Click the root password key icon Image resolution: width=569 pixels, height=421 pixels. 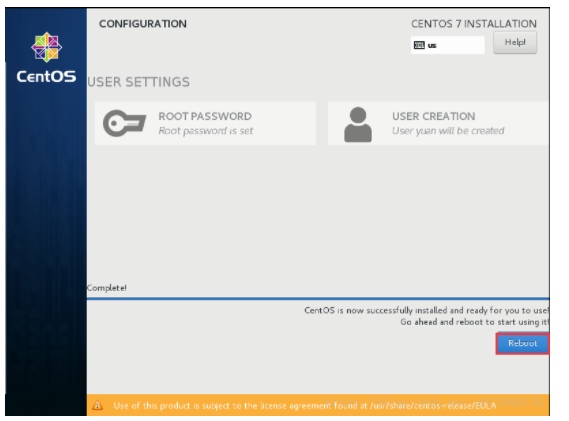pyautogui.click(x=124, y=123)
